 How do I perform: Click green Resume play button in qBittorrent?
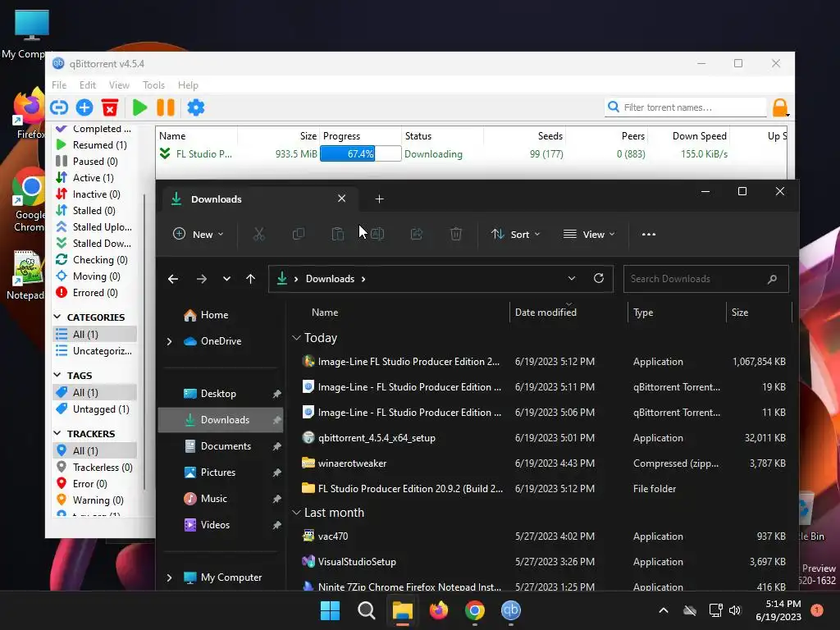(x=139, y=107)
